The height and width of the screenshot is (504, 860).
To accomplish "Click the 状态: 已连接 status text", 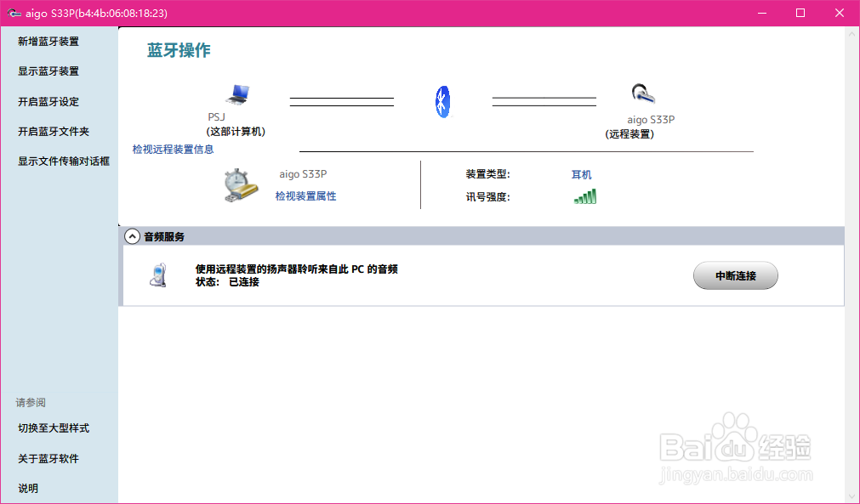I will [x=227, y=282].
